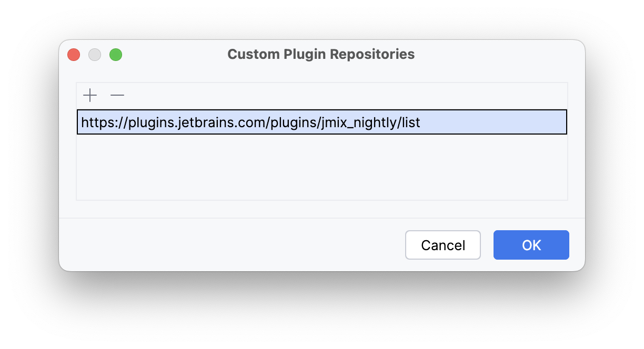This screenshot has width=644, height=349.
Task: Click the plus icon to add repository
Action: point(90,95)
